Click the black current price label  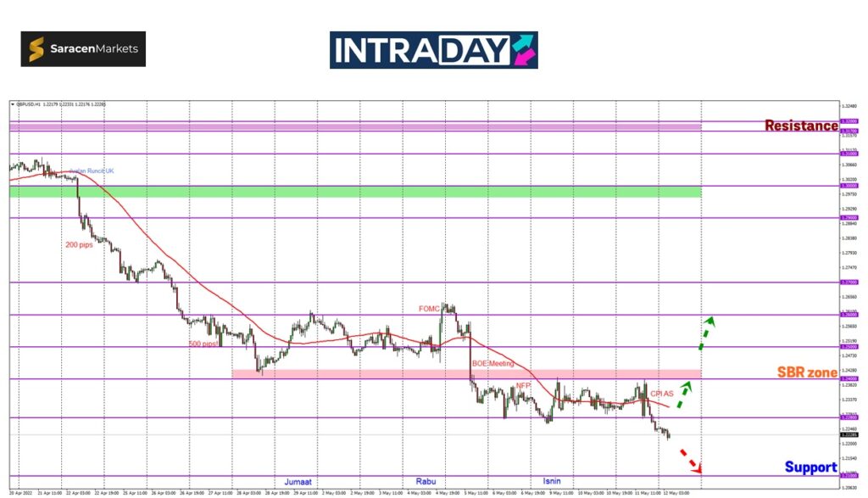point(848,435)
